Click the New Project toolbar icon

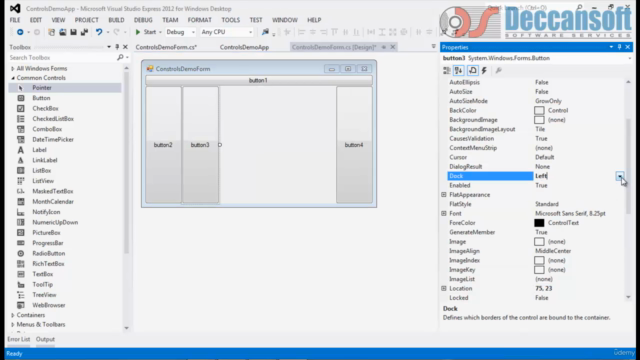pyautogui.click(x=51, y=32)
